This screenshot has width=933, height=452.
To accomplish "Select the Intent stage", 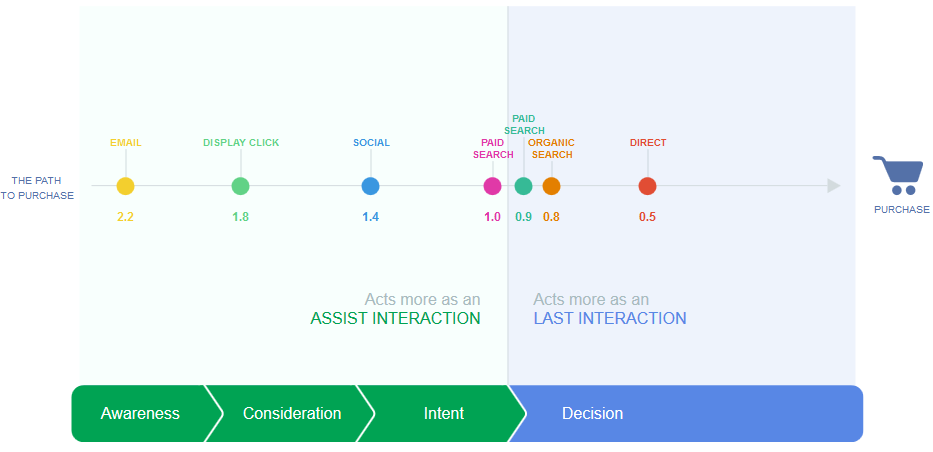I will pyautogui.click(x=443, y=413).
